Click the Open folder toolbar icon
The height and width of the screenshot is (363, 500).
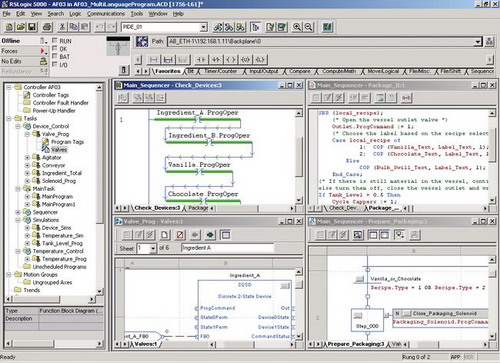point(21,27)
